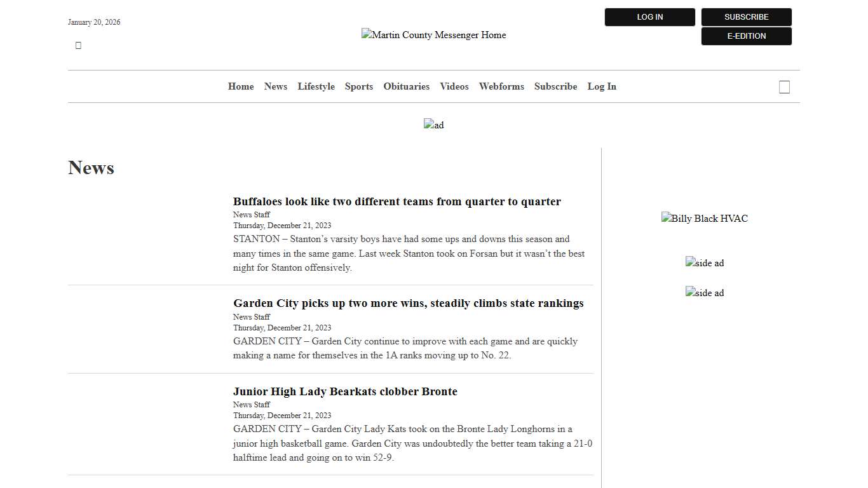Open the Obituaries page
Viewport: 868px width, 488px height.
coord(406,86)
